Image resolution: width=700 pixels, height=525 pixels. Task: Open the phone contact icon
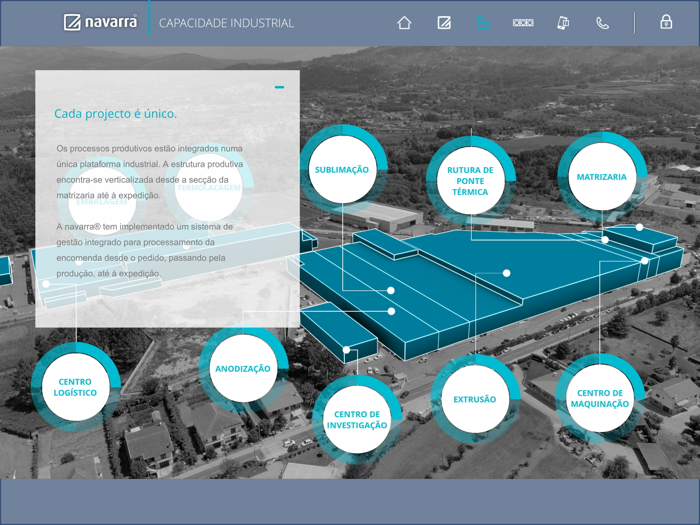[602, 23]
